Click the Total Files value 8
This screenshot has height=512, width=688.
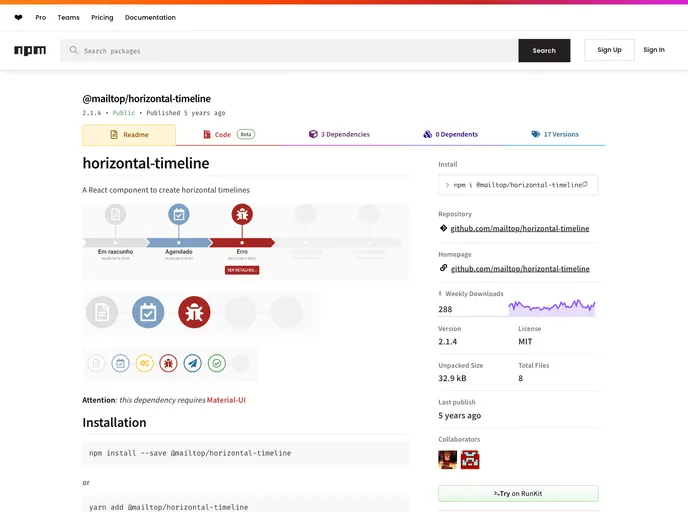(x=520, y=378)
